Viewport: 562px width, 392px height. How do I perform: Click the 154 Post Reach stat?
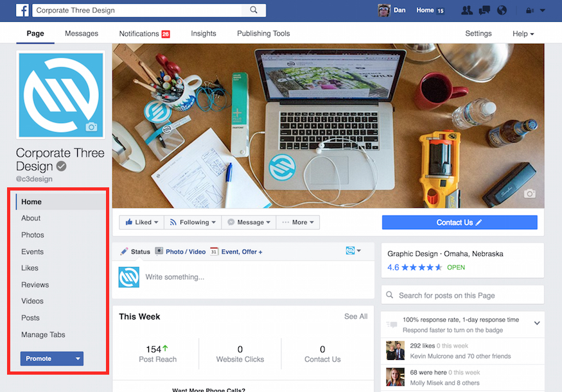158,354
